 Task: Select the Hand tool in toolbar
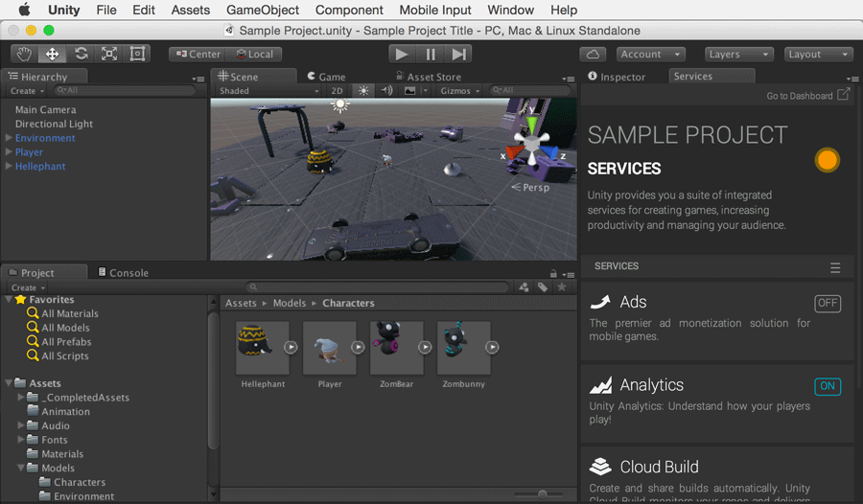(x=25, y=55)
